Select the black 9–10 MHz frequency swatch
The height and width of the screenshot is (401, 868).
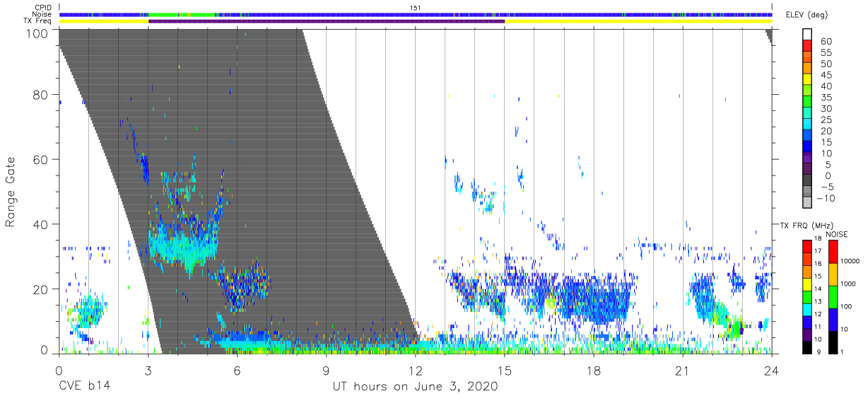coord(807,346)
